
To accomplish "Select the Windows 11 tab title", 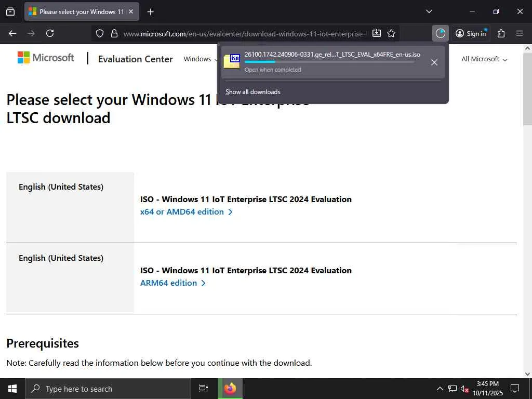I will (x=82, y=11).
